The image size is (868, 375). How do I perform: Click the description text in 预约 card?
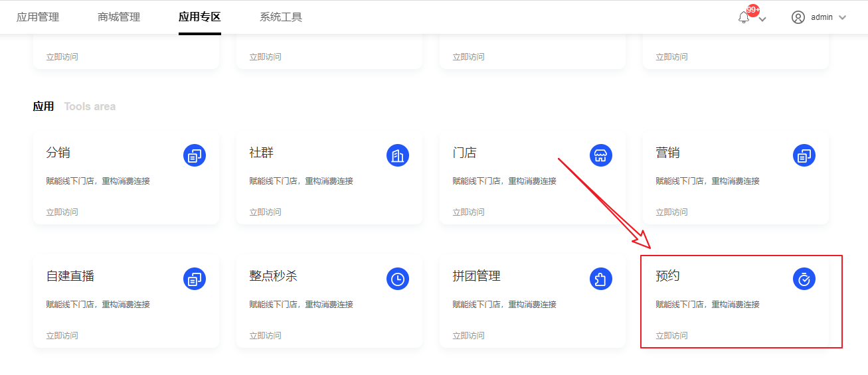708,305
